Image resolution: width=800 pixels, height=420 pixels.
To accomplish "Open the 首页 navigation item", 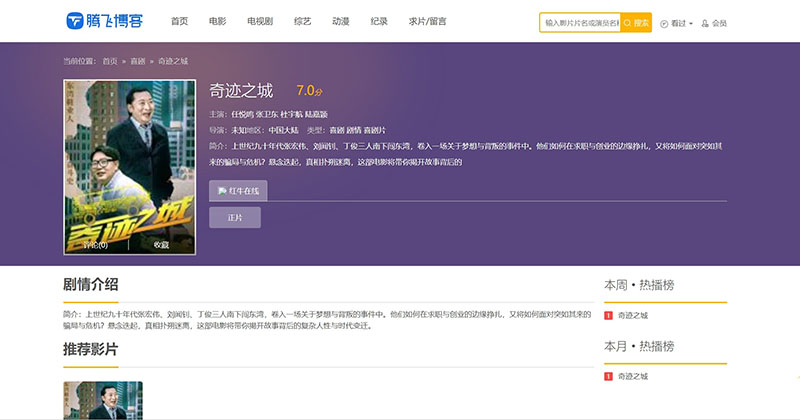I will (179, 21).
